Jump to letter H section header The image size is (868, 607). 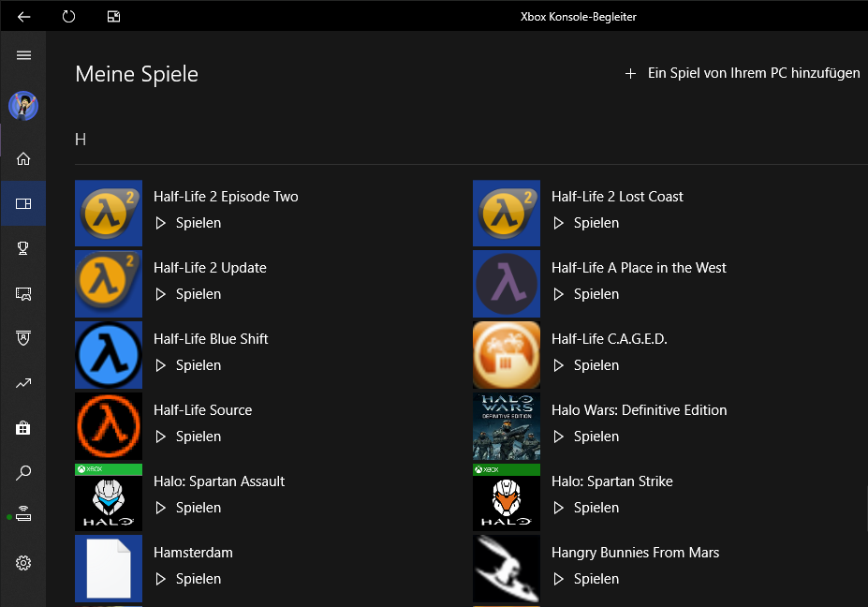coord(81,140)
